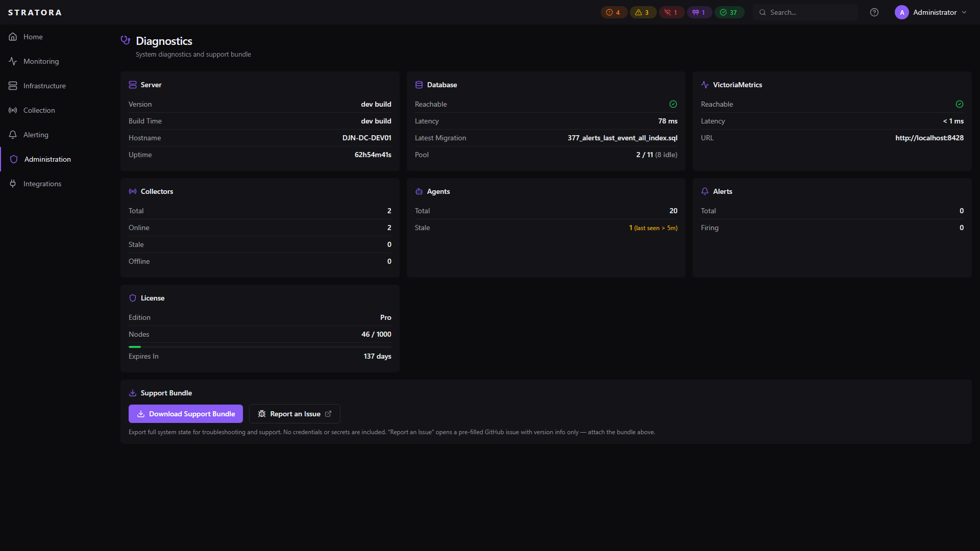The width and height of the screenshot is (980, 551).
Task: Click Database Reachable green checkmark
Action: point(673,104)
